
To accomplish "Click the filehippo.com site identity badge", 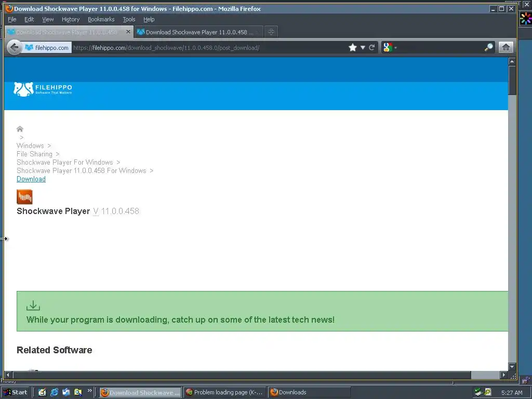I will [x=47, y=48].
